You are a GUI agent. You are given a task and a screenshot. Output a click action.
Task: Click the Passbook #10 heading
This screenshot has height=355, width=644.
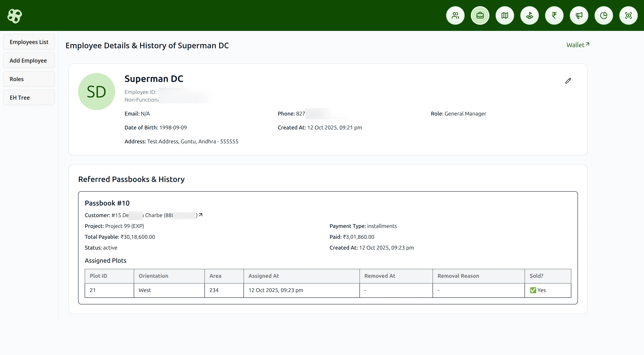(107, 203)
